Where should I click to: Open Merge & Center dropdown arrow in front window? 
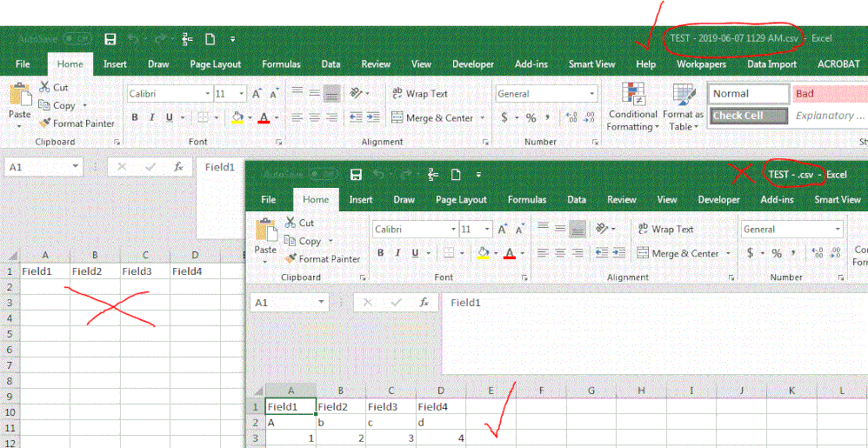coord(729,254)
